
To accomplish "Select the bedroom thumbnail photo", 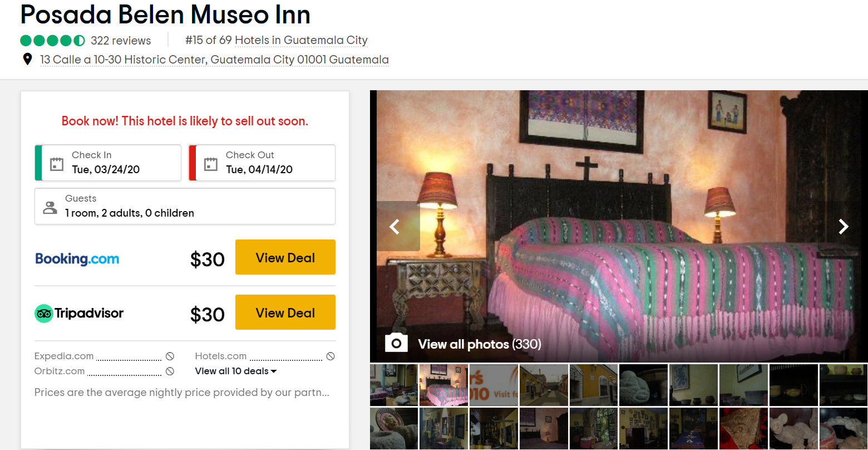I will point(443,385).
